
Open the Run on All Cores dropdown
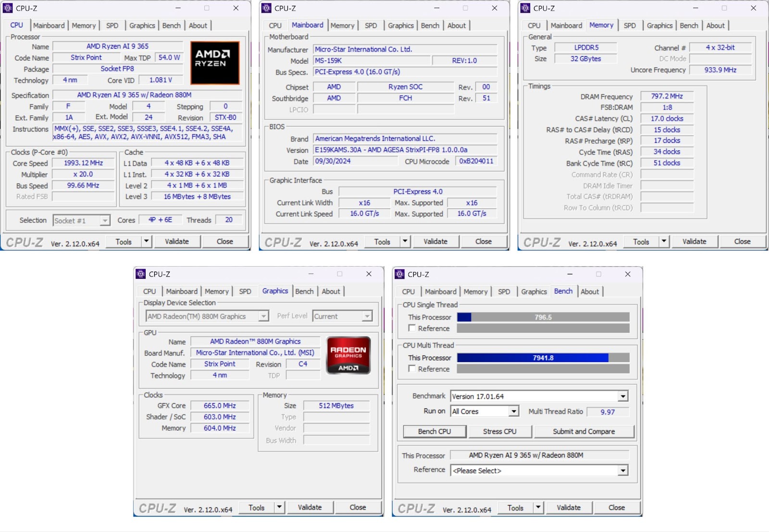(x=514, y=411)
